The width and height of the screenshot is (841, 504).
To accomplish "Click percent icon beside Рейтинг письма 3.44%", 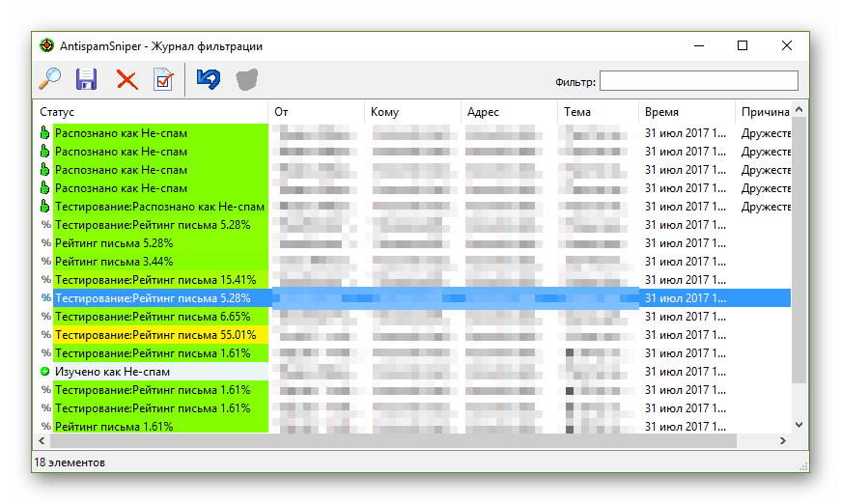I will pyautogui.click(x=46, y=261).
